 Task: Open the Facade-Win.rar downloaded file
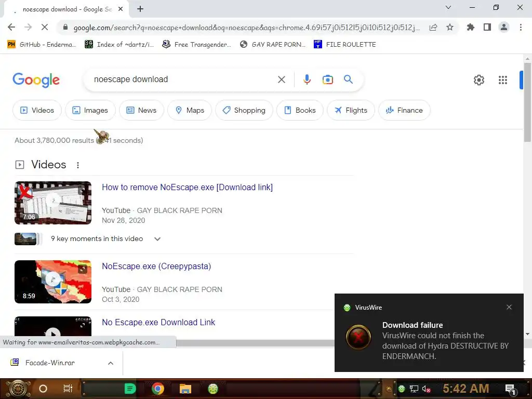click(50, 363)
